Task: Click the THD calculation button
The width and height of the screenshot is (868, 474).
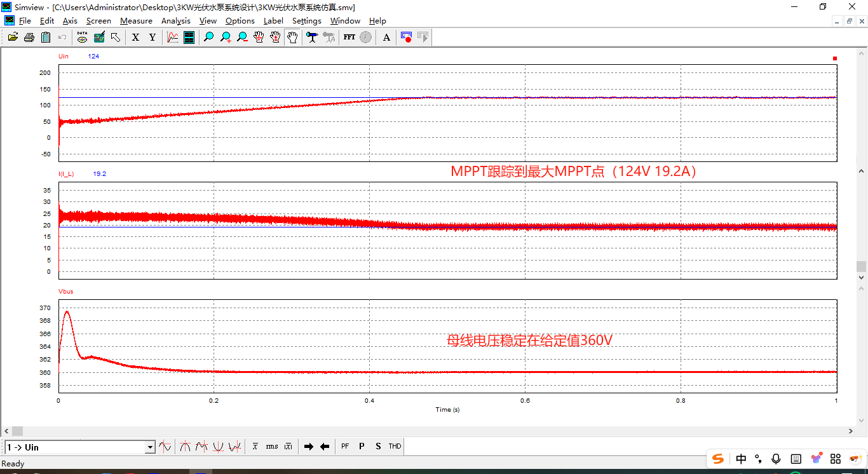Action: tap(395, 447)
